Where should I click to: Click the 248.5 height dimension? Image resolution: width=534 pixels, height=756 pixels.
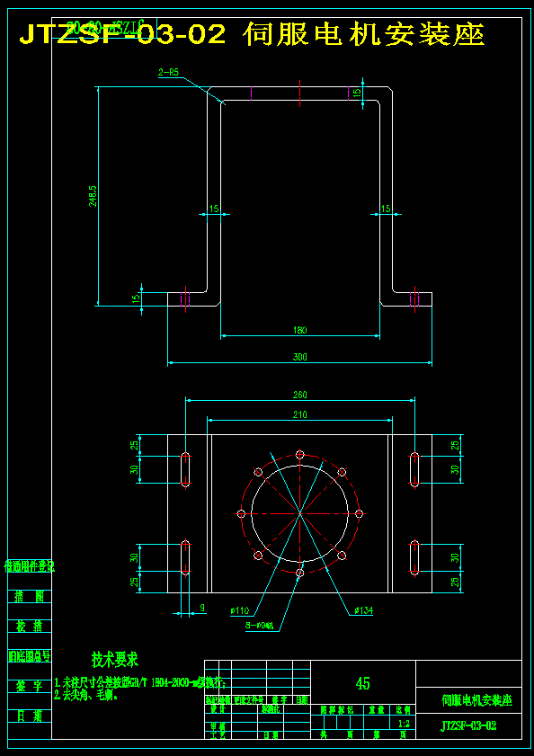coord(93,196)
